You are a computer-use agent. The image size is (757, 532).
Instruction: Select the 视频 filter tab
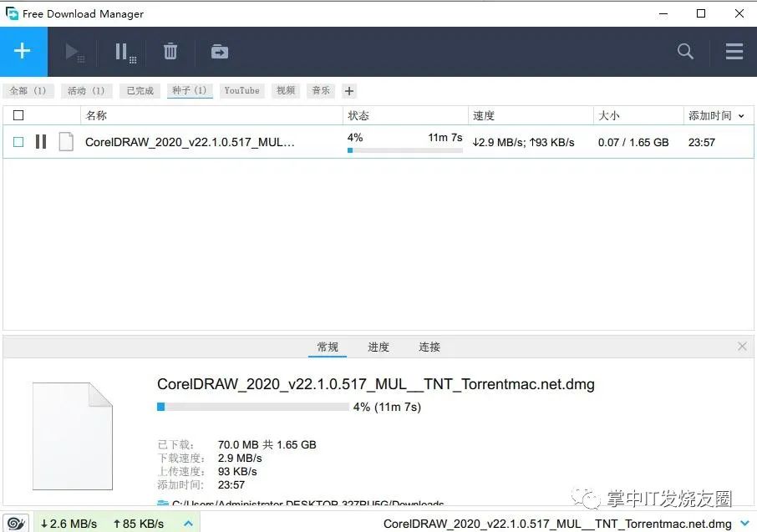[x=286, y=91]
